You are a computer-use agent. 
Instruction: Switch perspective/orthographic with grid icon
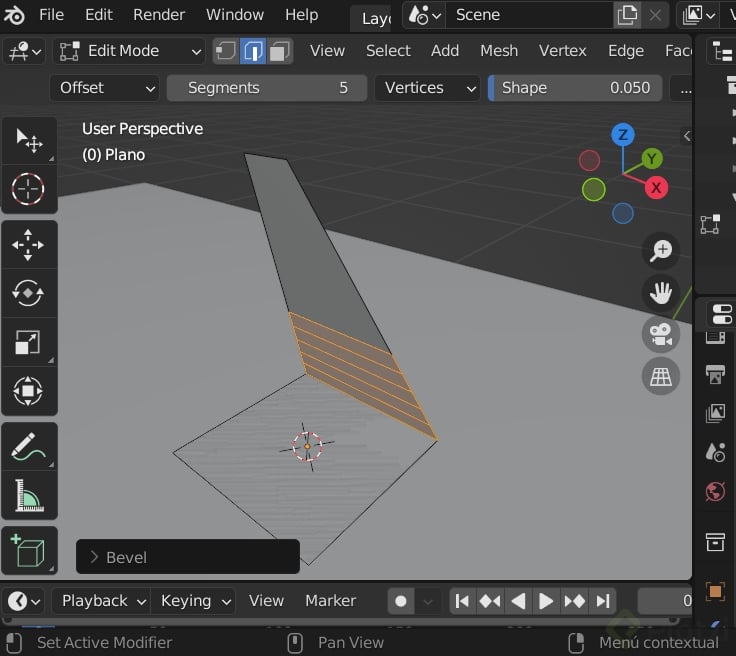[661, 376]
